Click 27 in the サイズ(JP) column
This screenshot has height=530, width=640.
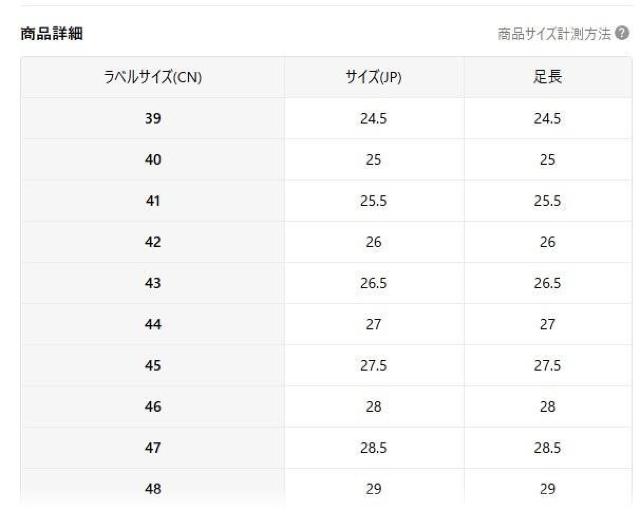pyautogui.click(x=373, y=325)
